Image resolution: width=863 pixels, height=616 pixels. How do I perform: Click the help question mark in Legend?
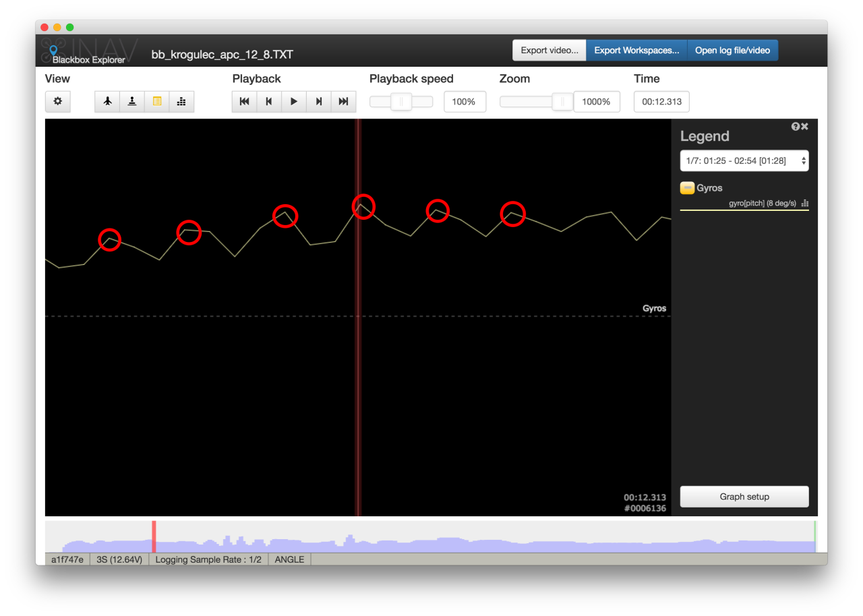point(796,126)
